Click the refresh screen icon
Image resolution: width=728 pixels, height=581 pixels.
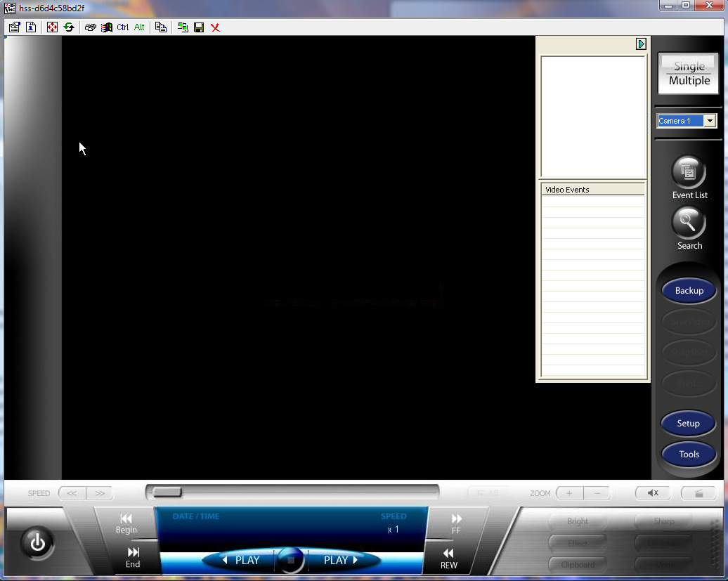[x=69, y=27]
